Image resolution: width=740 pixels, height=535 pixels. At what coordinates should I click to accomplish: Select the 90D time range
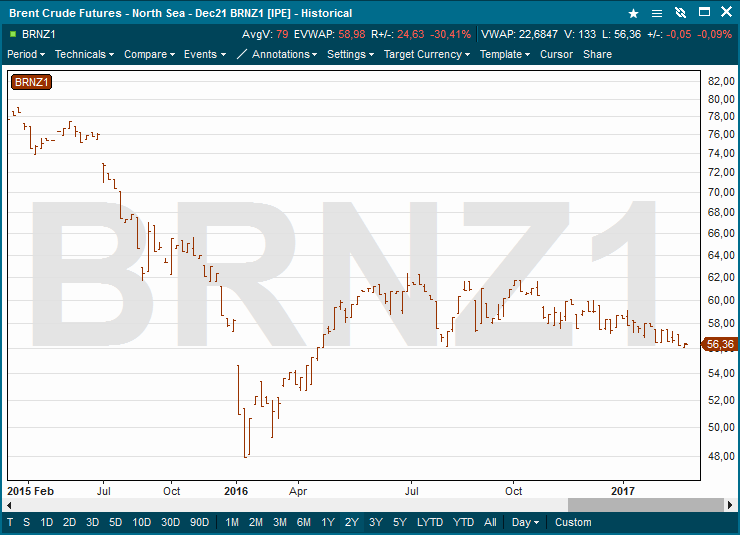tap(199, 522)
